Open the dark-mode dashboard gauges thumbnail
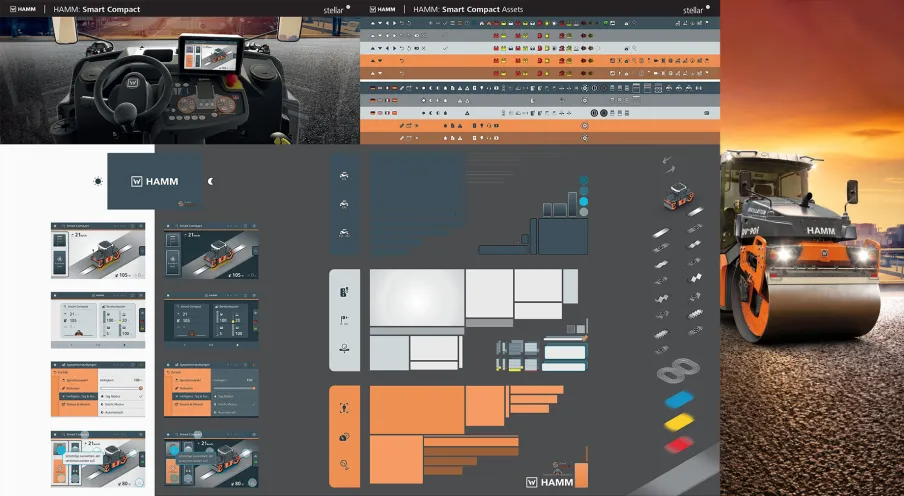Image resolution: width=904 pixels, height=496 pixels. click(211, 320)
